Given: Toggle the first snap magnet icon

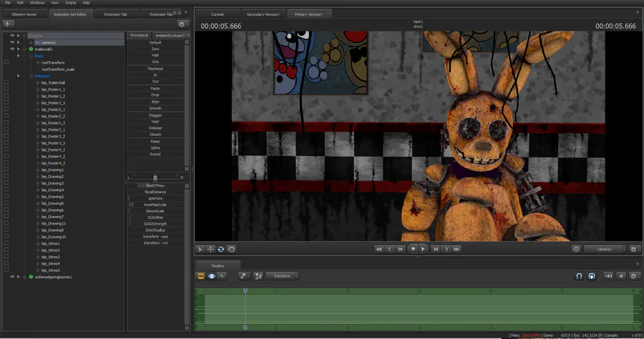Looking at the screenshot, I should 579,276.
